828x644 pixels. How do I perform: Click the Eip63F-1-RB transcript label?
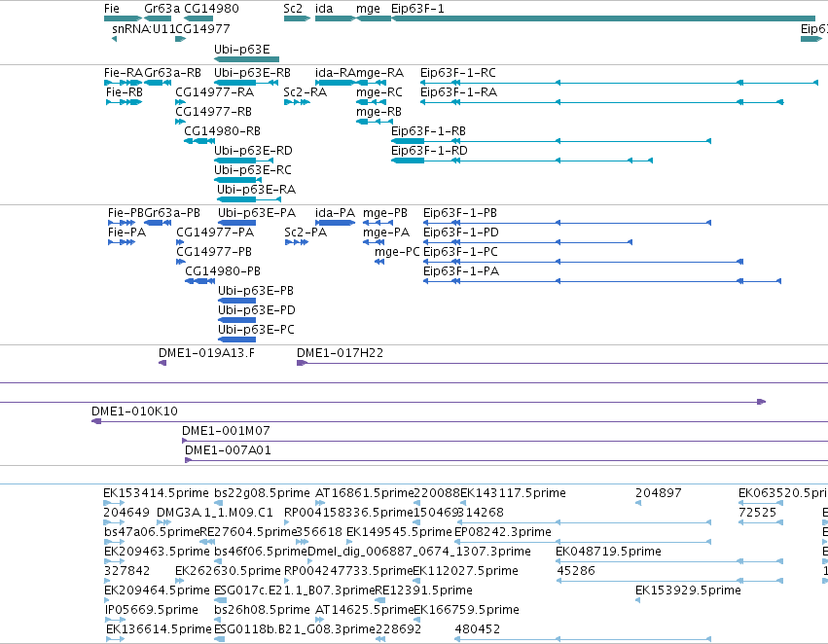click(428, 131)
